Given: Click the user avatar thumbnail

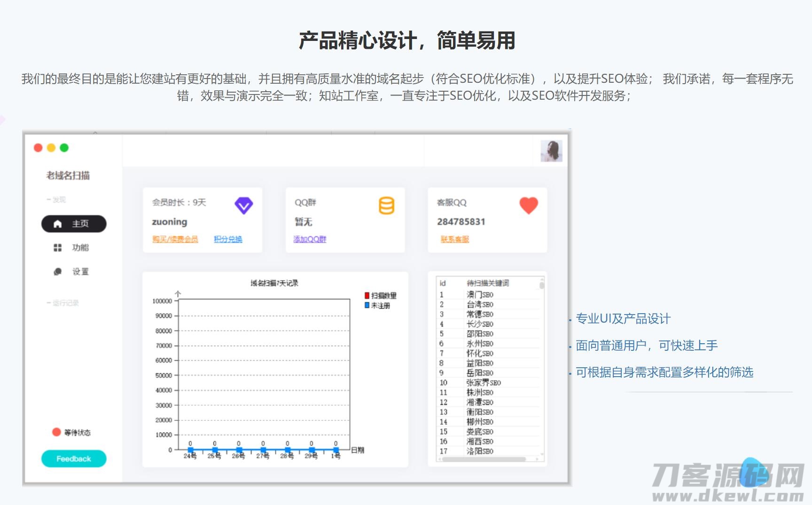Looking at the screenshot, I should 551,151.
